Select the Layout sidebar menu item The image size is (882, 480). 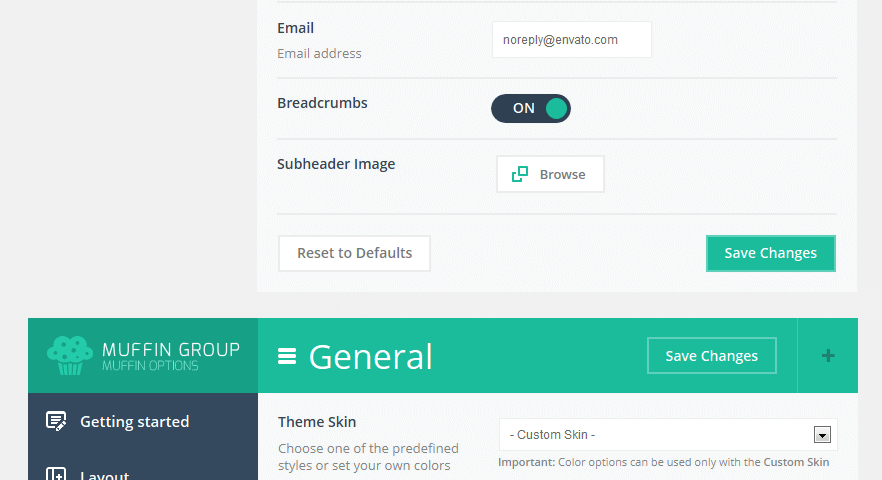(105, 474)
